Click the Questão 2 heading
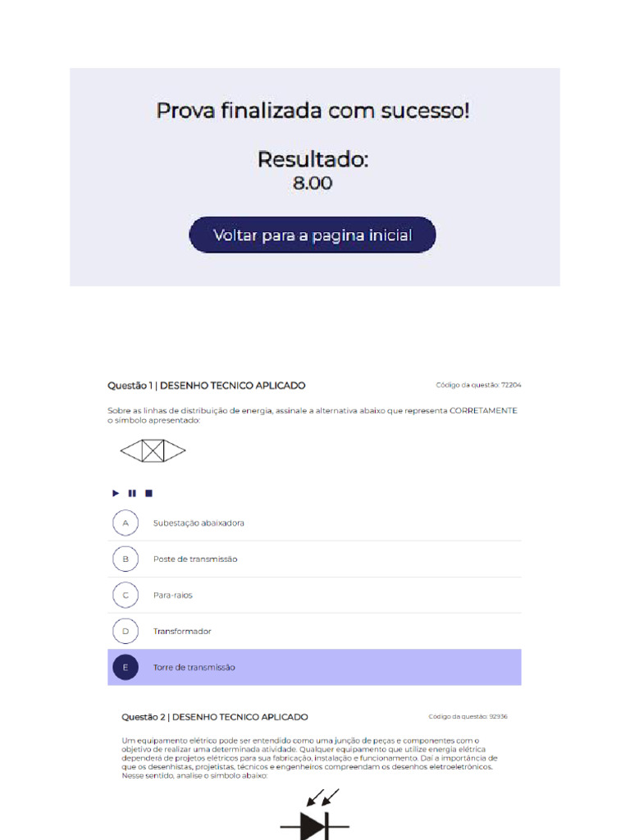The image size is (630, 840). [x=215, y=717]
